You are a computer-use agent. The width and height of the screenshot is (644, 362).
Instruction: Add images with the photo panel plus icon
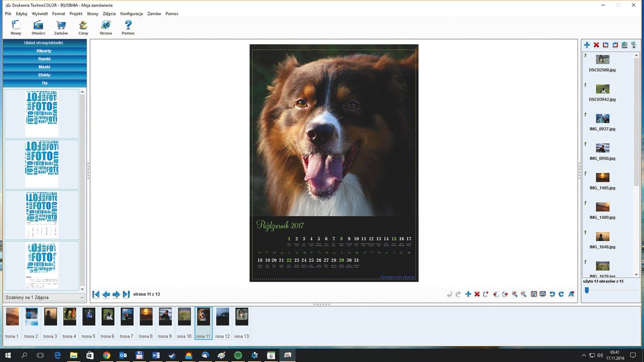[587, 45]
